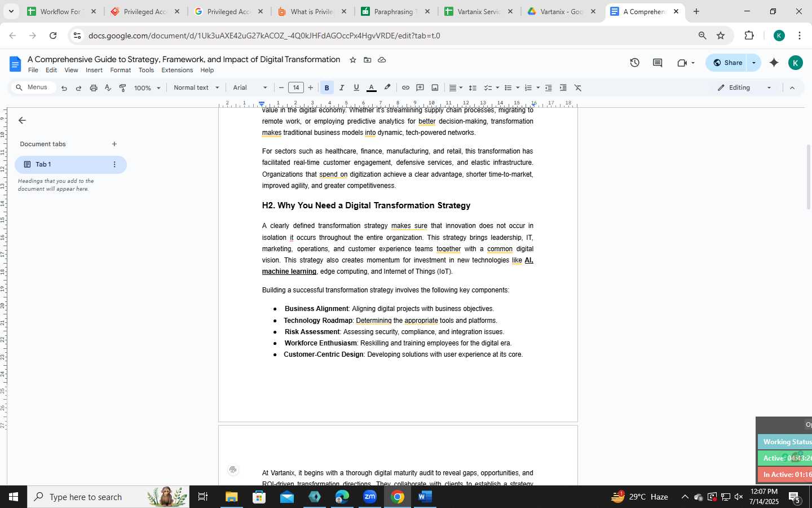Click the Join a call camera icon
This screenshot has height=508, width=812.
(x=682, y=63)
